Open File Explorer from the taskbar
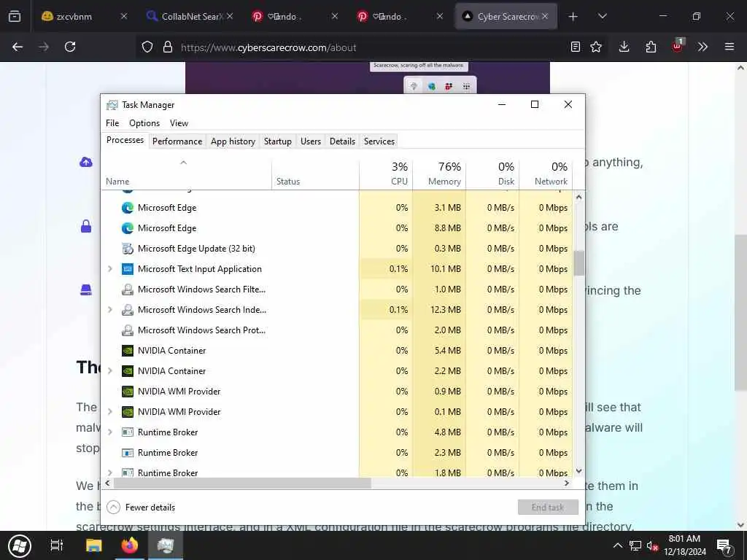Screen dimensions: 747x560 [94, 545]
